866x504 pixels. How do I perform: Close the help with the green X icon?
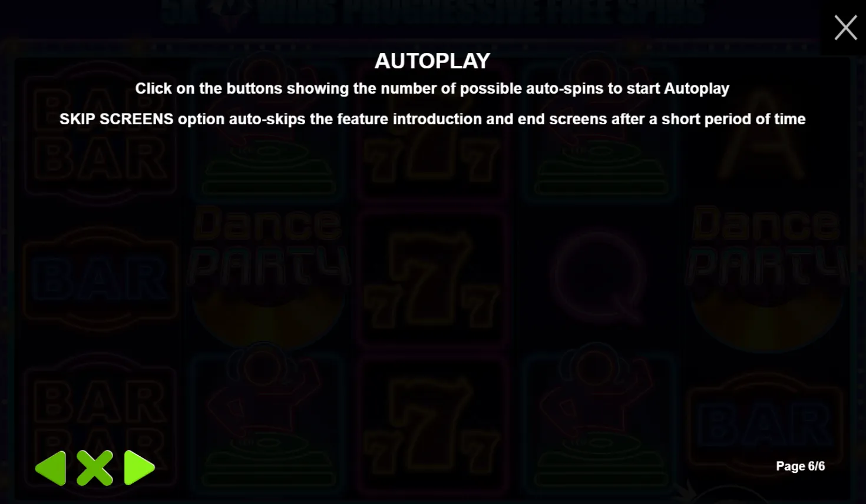pyautogui.click(x=95, y=469)
